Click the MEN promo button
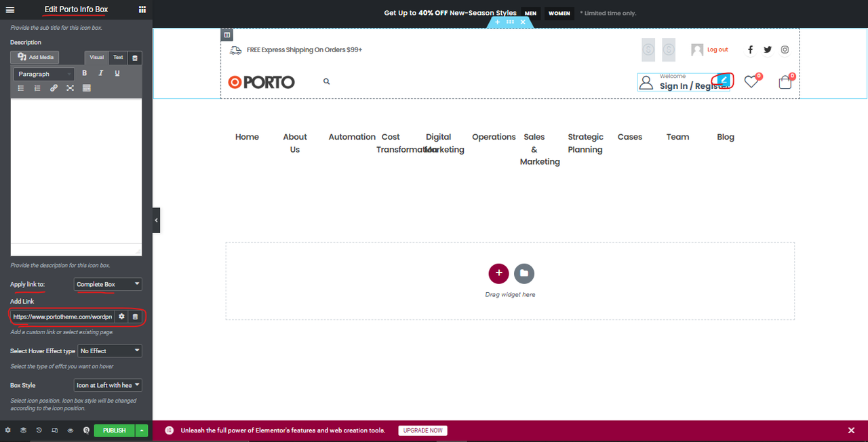Viewport: 868px width, 442px height. pos(530,13)
